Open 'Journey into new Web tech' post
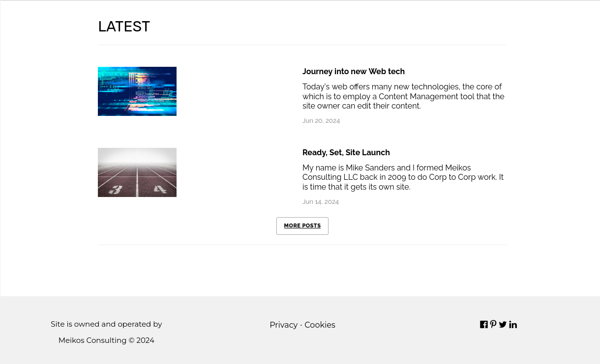This screenshot has width=600, height=364. tap(353, 72)
